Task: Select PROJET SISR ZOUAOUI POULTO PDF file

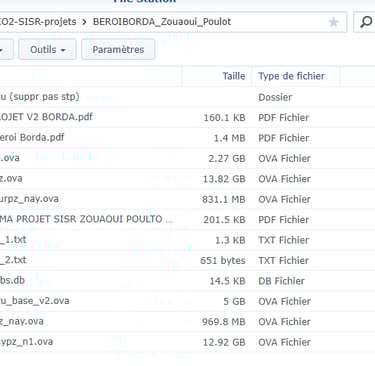Action: click(187, 219)
